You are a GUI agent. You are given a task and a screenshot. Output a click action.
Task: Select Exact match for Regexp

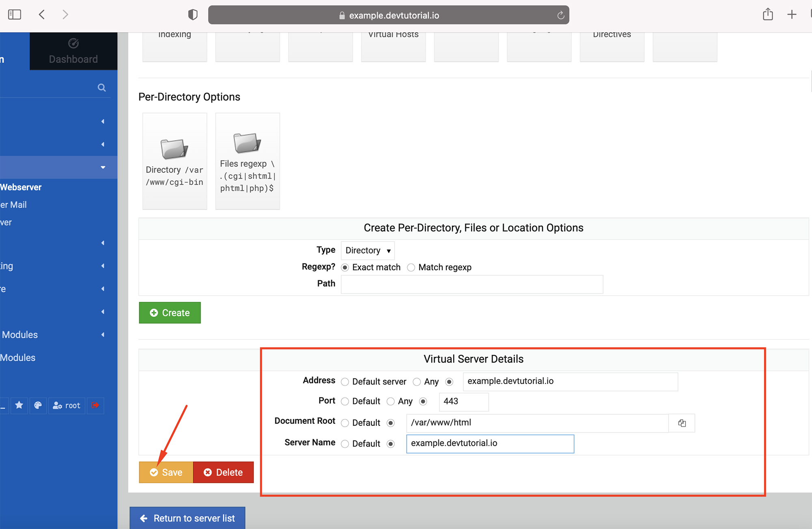[x=345, y=267]
